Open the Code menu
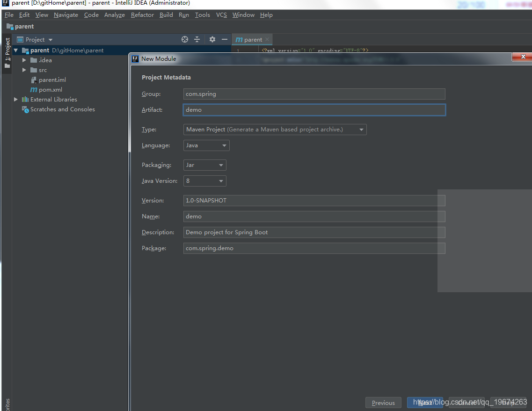532x411 pixels. pyautogui.click(x=91, y=15)
